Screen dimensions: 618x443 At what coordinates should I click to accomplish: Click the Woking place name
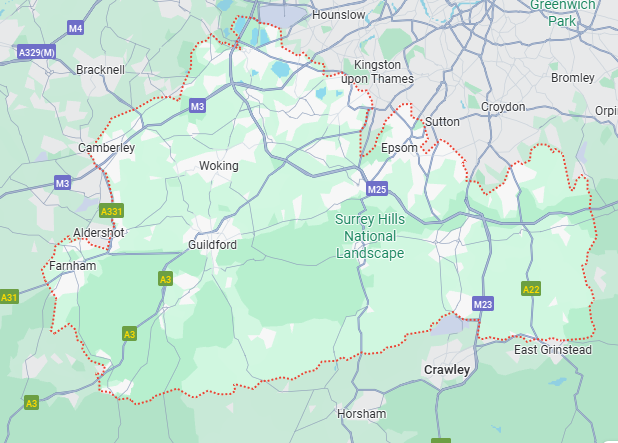click(219, 166)
